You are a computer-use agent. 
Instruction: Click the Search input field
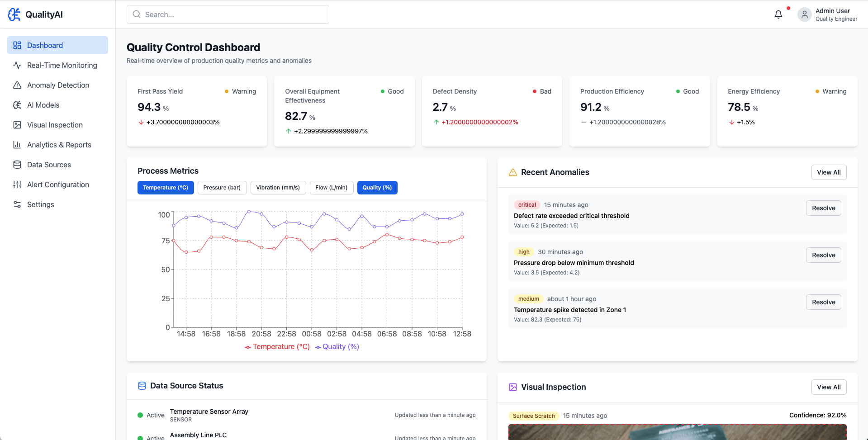[x=228, y=14]
